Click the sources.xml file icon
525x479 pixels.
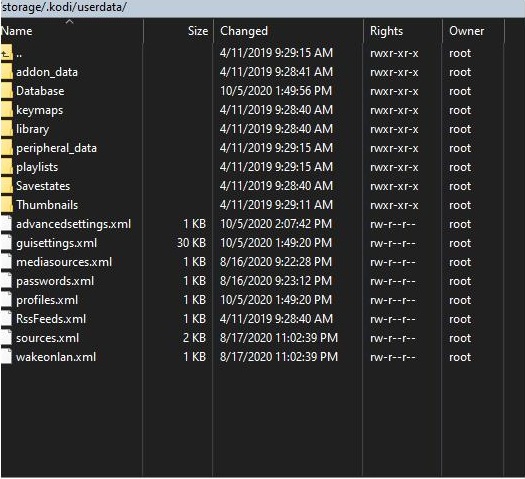[6, 338]
